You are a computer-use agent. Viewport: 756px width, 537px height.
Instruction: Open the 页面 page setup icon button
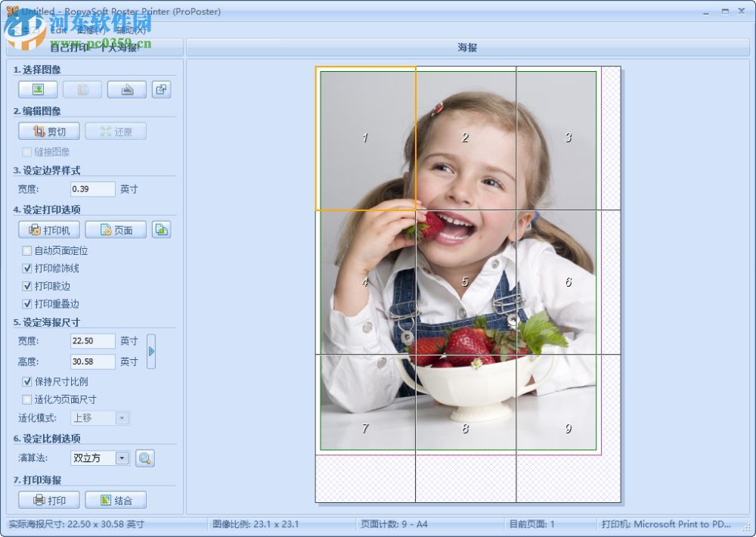click(115, 229)
